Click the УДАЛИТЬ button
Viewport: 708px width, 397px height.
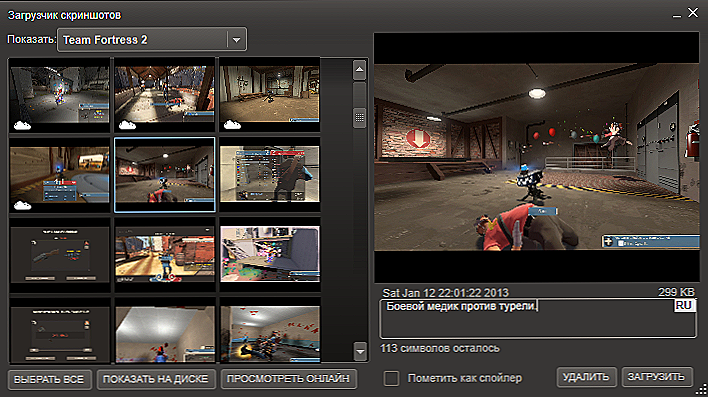tap(586, 377)
